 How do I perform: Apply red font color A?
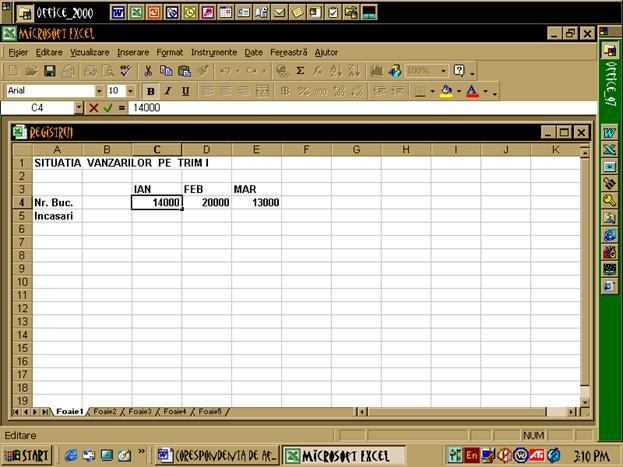click(472, 91)
